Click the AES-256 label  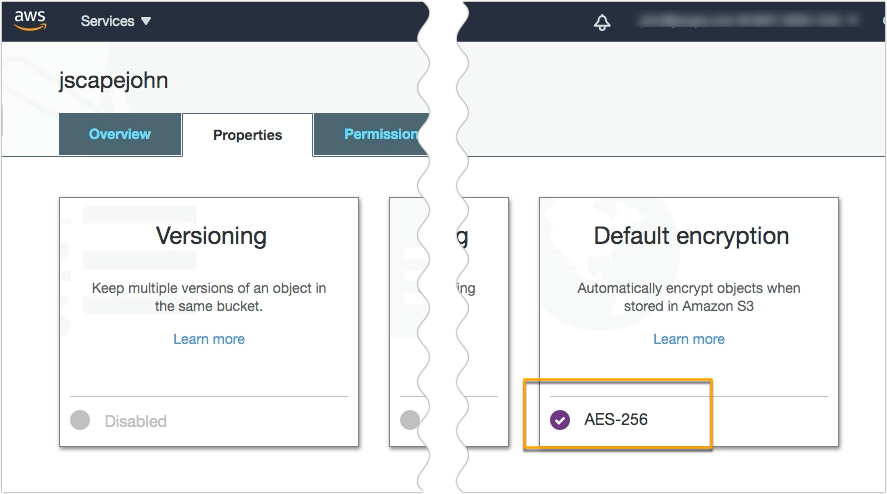coord(616,420)
